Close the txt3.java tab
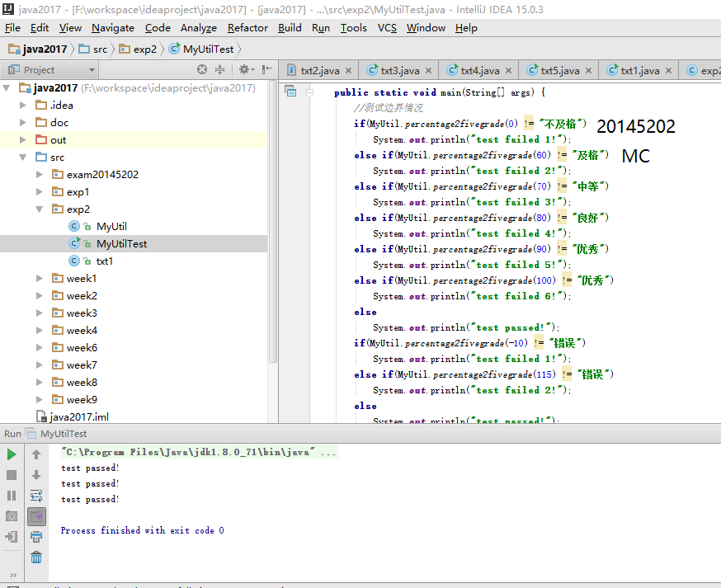This screenshot has width=721, height=588. coord(428,70)
